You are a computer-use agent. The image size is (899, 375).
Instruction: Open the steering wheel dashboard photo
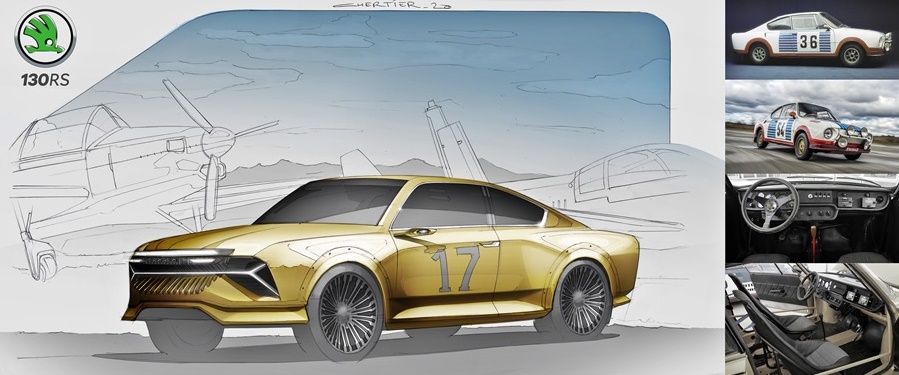pyautogui.click(x=812, y=218)
